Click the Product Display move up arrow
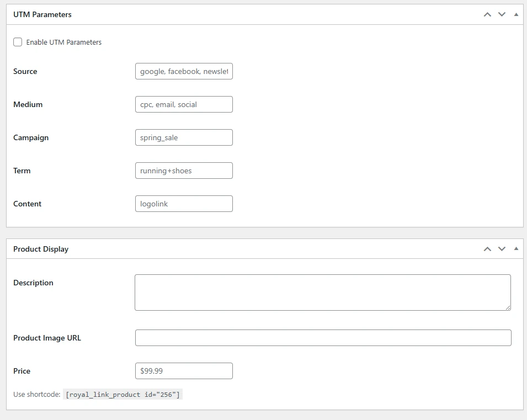 point(487,249)
